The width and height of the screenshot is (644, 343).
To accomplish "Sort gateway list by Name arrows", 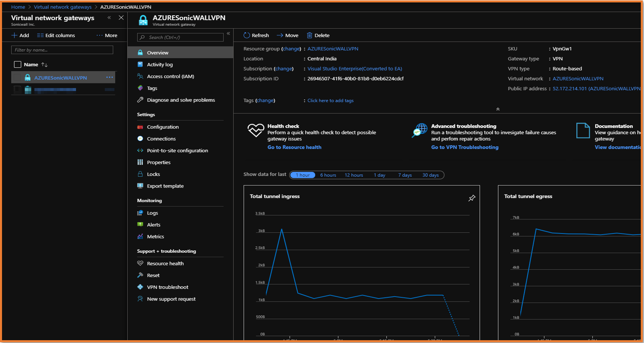I will (44, 64).
